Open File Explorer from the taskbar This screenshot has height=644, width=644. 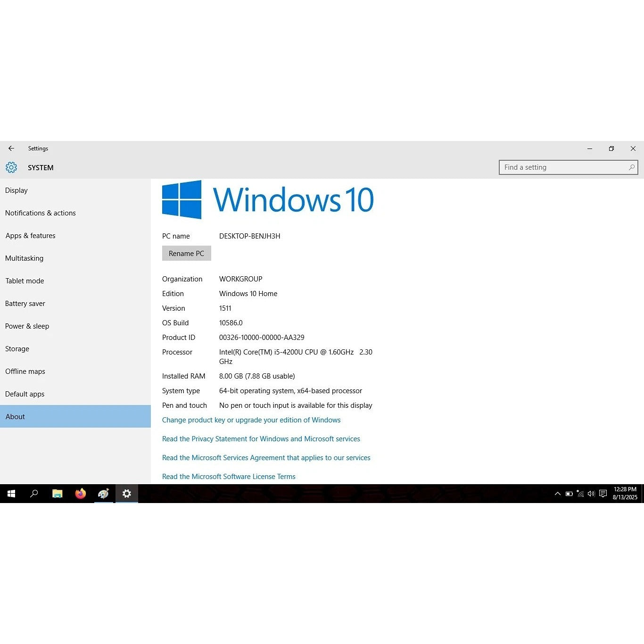58,494
